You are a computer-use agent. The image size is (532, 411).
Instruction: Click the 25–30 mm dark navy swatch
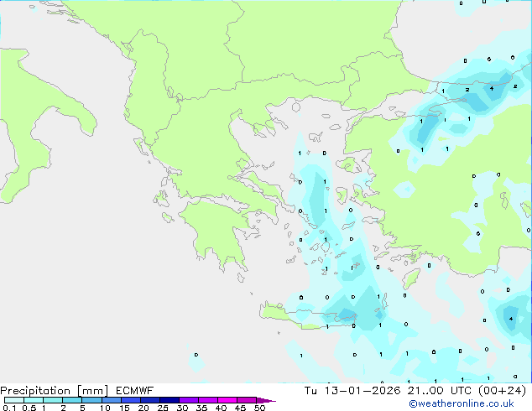pyautogui.click(x=169, y=400)
